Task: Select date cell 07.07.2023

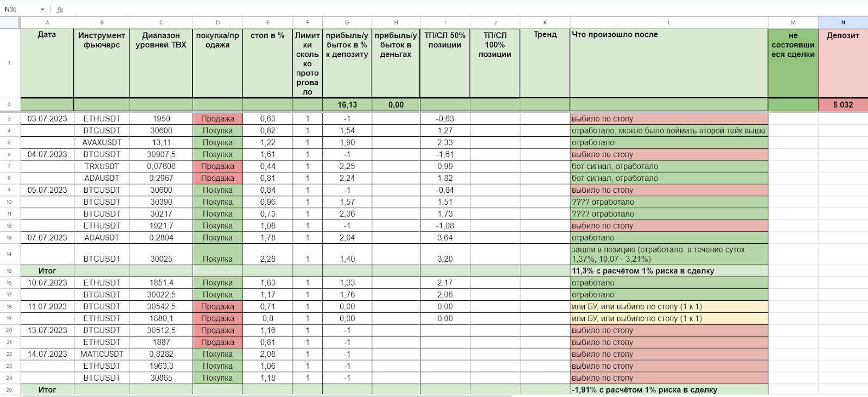Action: pyautogui.click(x=47, y=237)
